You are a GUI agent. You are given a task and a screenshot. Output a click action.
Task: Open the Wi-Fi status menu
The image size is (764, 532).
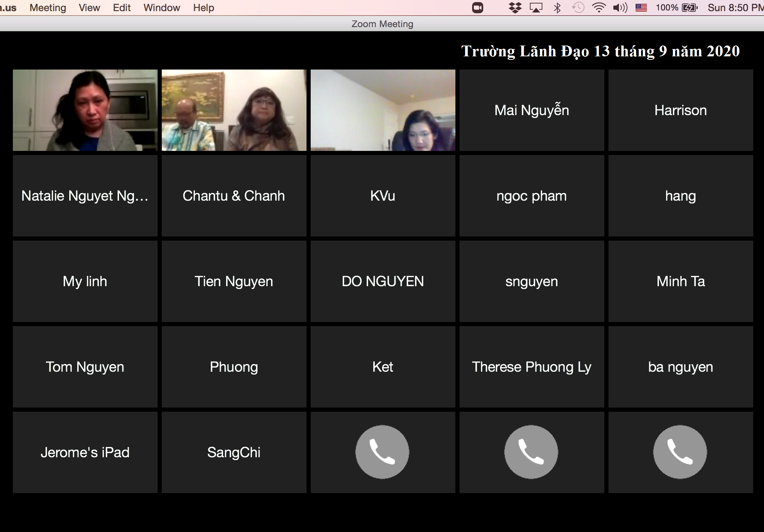[599, 8]
